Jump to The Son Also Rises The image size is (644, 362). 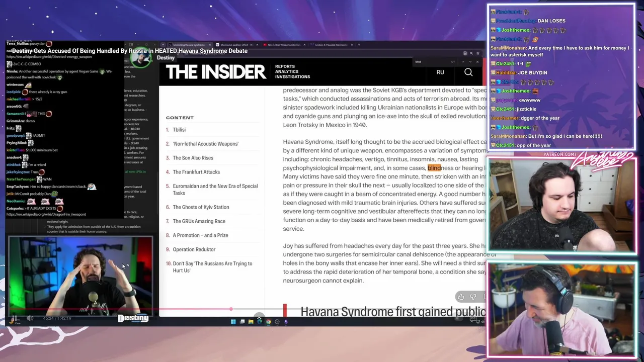pos(193,158)
